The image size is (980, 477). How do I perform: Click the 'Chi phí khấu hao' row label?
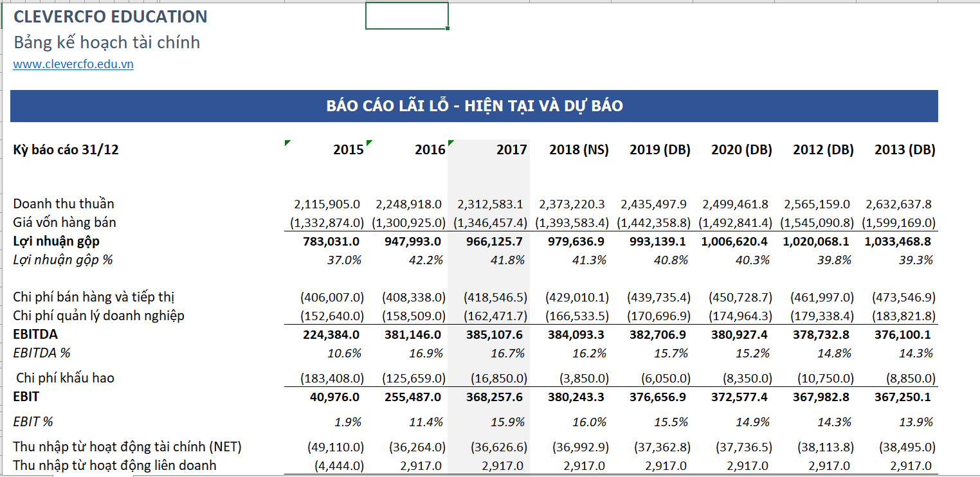coord(65,378)
